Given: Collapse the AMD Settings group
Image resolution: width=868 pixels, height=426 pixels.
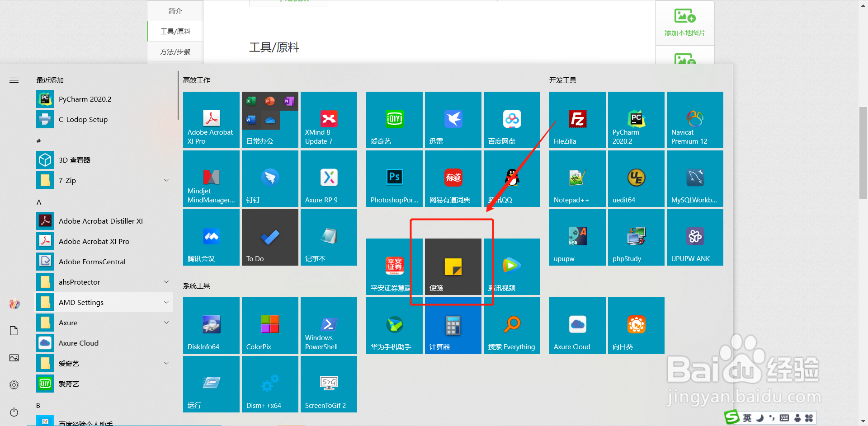Looking at the screenshot, I should point(166,302).
